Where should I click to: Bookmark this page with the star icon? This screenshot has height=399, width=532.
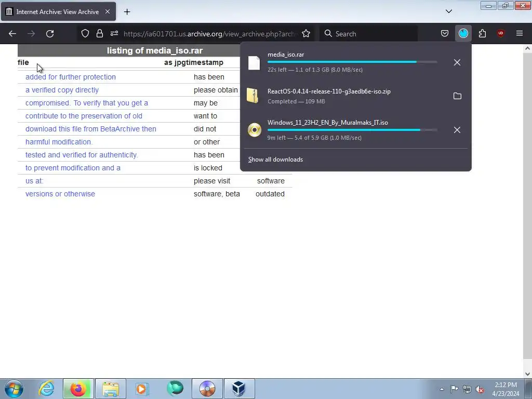click(x=306, y=33)
